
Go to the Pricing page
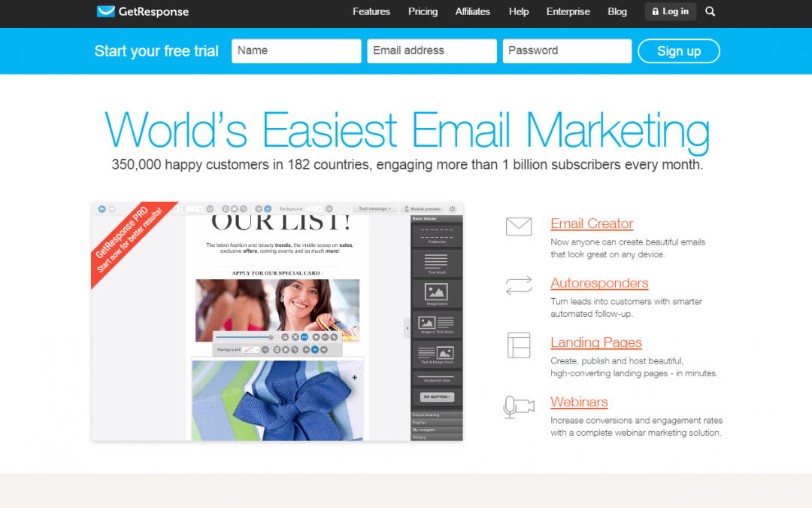click(x=423, y=11)
